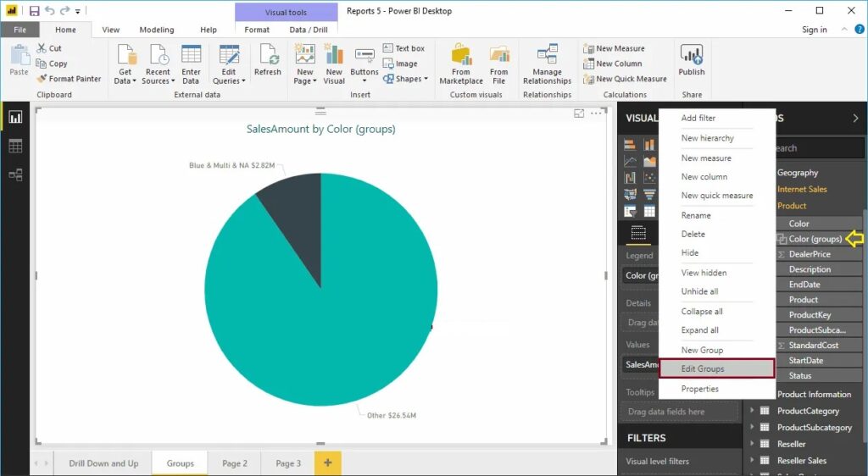Switch to the Modeling ribbon tab
The image size is (868, 476).
[x=157, y=30]
